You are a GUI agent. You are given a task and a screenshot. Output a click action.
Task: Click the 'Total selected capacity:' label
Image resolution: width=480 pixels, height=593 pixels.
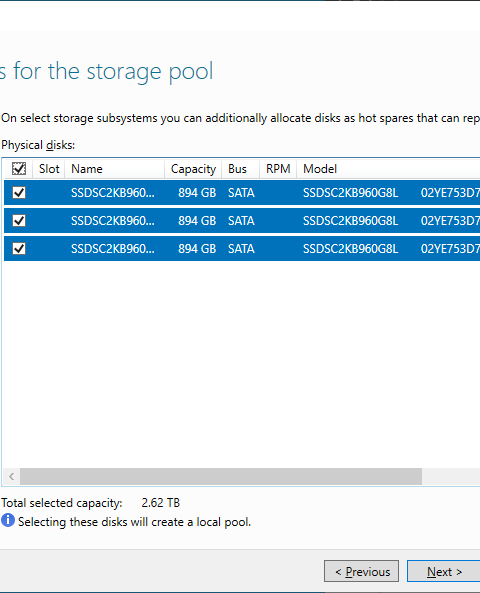pyautogui.click(x=62, y=503)
